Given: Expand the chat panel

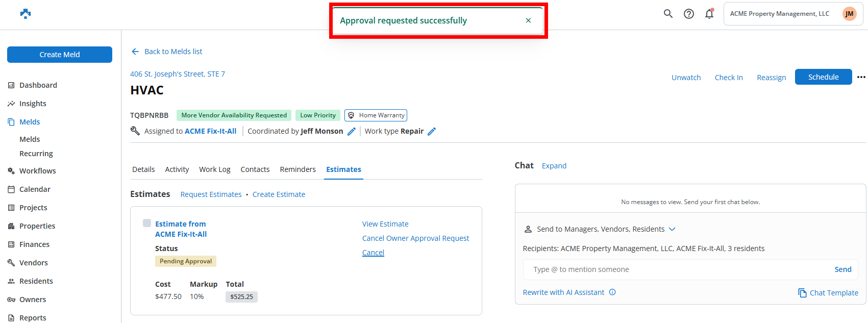Looking at the screenshot, I should tap(554, 166).
